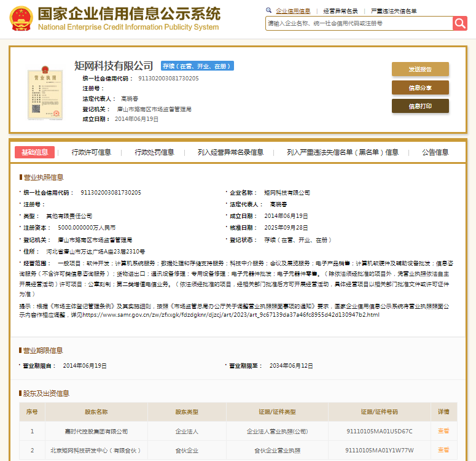Image resolution: width=476 pixels, height=461 pixels.
Task: Click the 股东类型 column header
Action: click(187, 412)
